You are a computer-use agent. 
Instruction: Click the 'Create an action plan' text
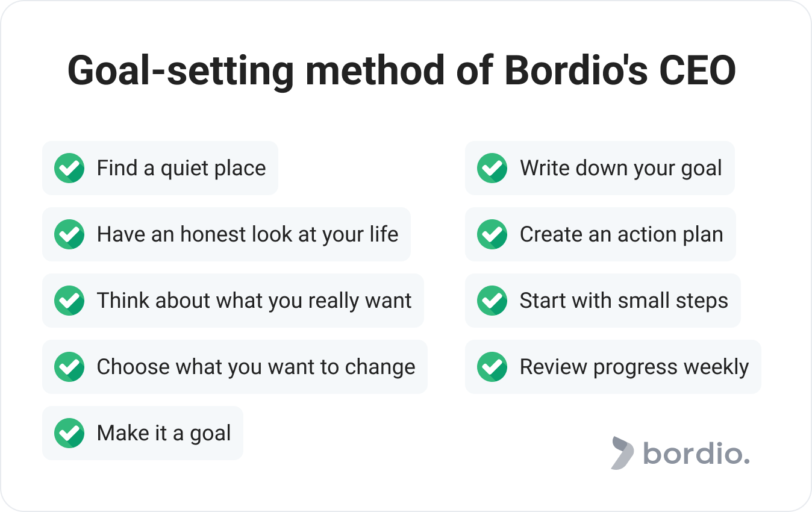[622, 234]
